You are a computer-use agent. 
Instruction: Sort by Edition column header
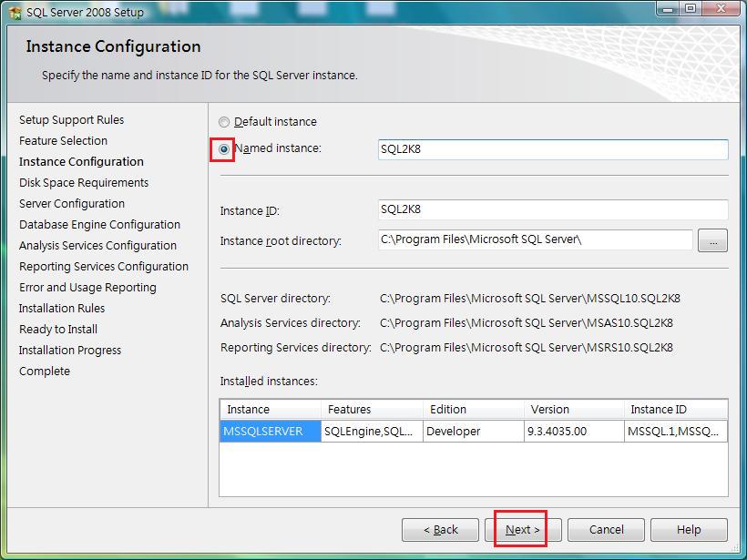click(x=474, y=410)
